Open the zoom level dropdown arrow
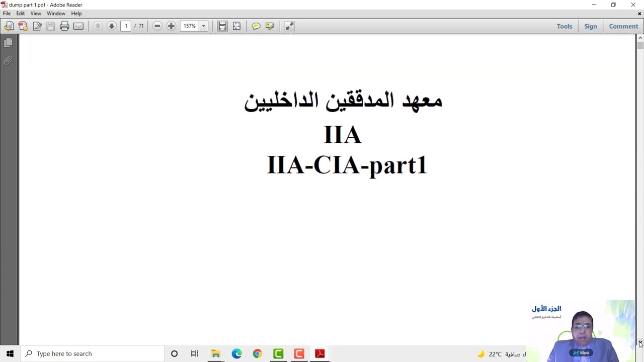The height and width of the screenshot is (362, 644). pos(203,26)
